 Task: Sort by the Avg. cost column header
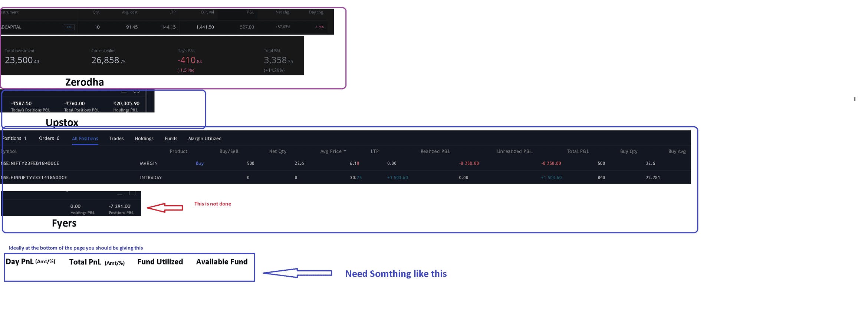click(130, 12)
